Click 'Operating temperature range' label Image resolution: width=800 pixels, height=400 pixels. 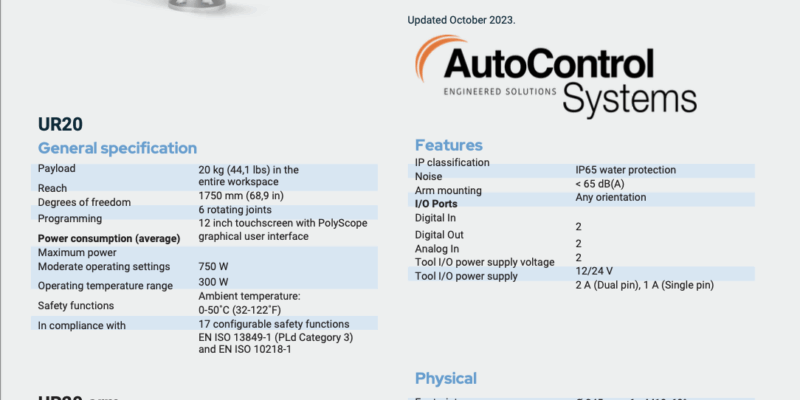click(105, 286)
